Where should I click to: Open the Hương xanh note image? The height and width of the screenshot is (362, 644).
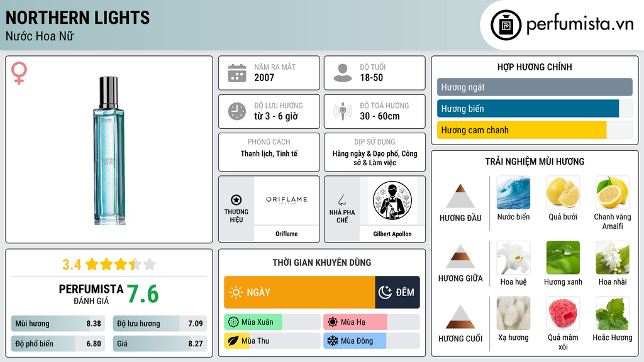tap(563, 257)
